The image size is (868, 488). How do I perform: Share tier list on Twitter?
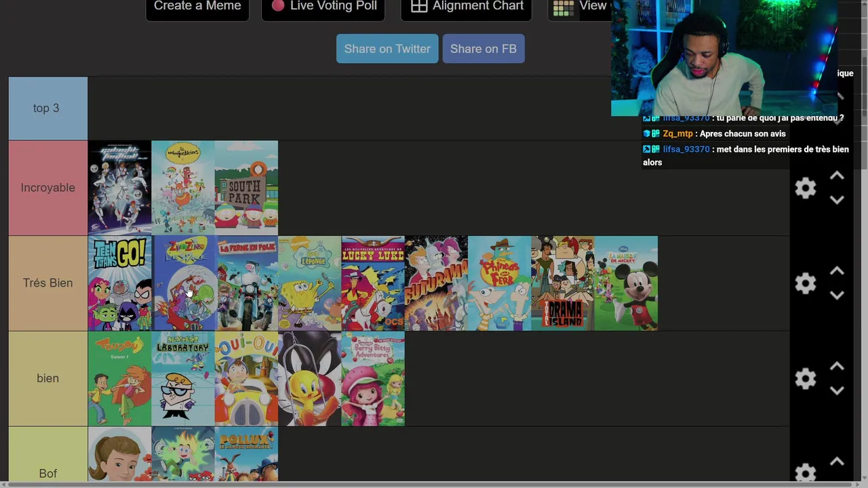387,49
